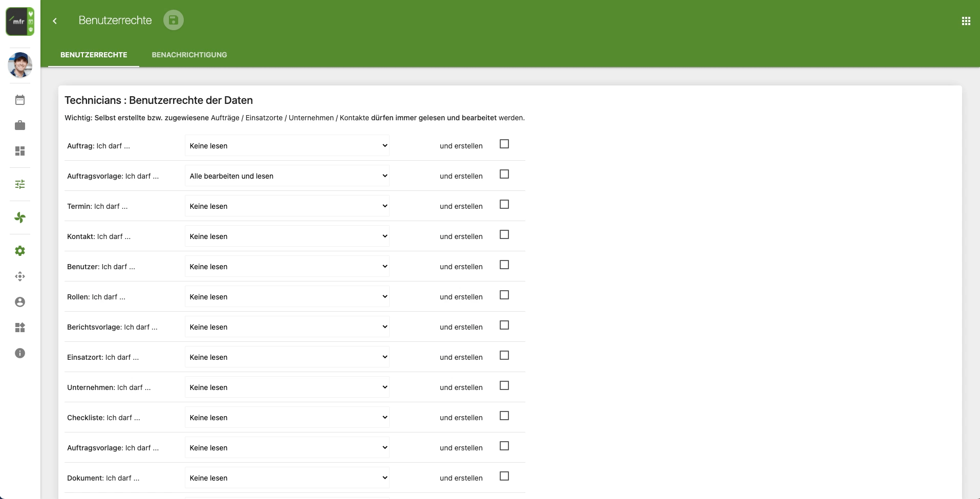Click the green fan icon in sidebar
This screenshot has height=499, width=980.
point(20,218)
